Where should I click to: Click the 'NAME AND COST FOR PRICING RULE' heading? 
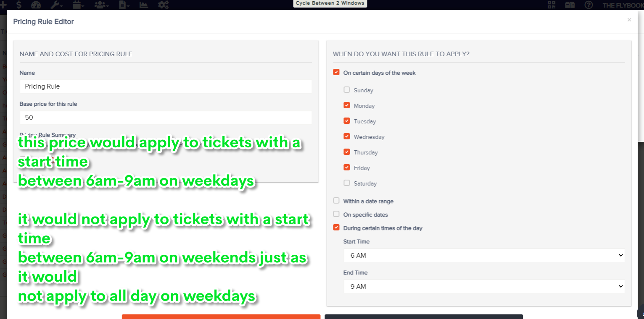pos(76,54)
